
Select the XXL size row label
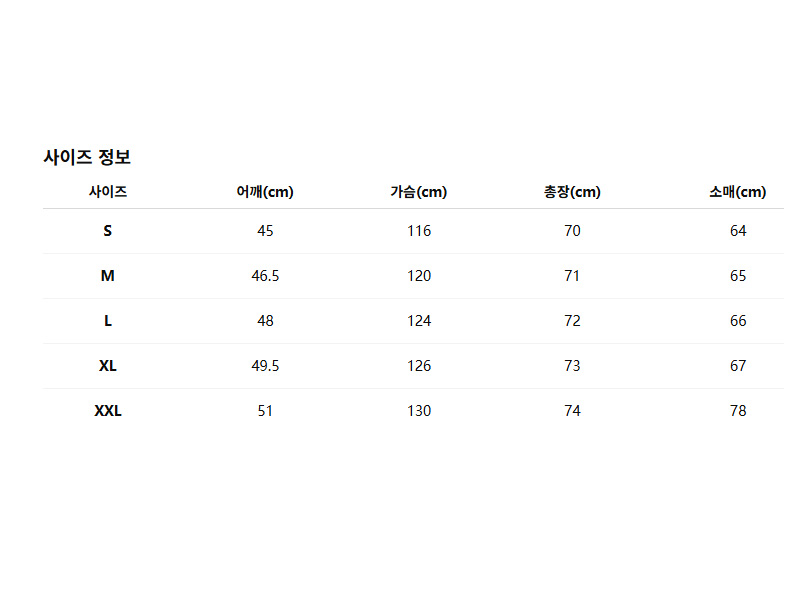[108, 411]
